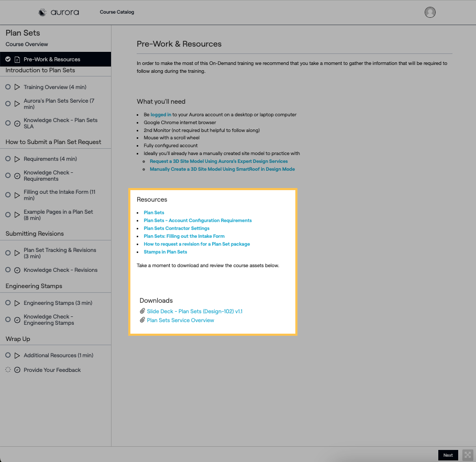The width and height of the screenshot is (476, 462).
Task: Select Example Pages in a Plan Set lesson
Action: [x=58, y=215]
